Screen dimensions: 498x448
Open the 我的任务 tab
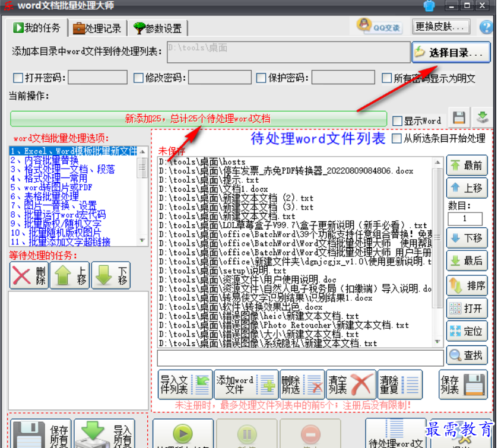pyautogui.click(x=36, y=28)
